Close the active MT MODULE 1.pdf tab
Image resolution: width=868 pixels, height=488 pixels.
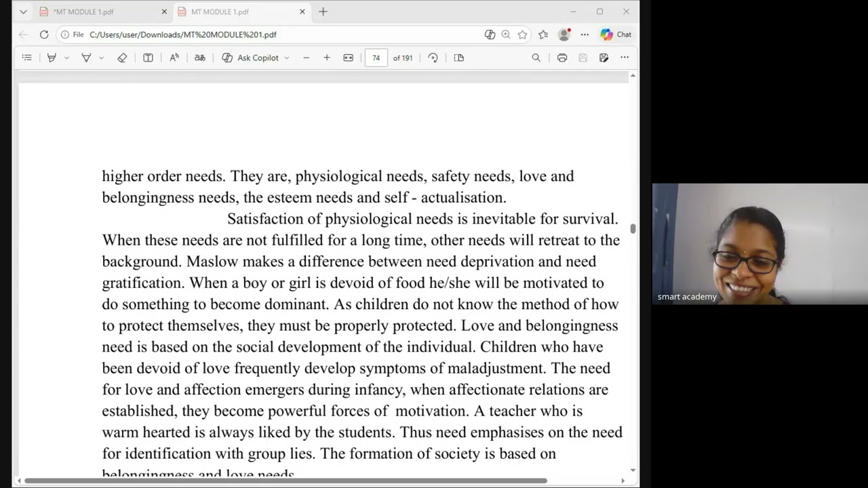(x=302, y=12)
